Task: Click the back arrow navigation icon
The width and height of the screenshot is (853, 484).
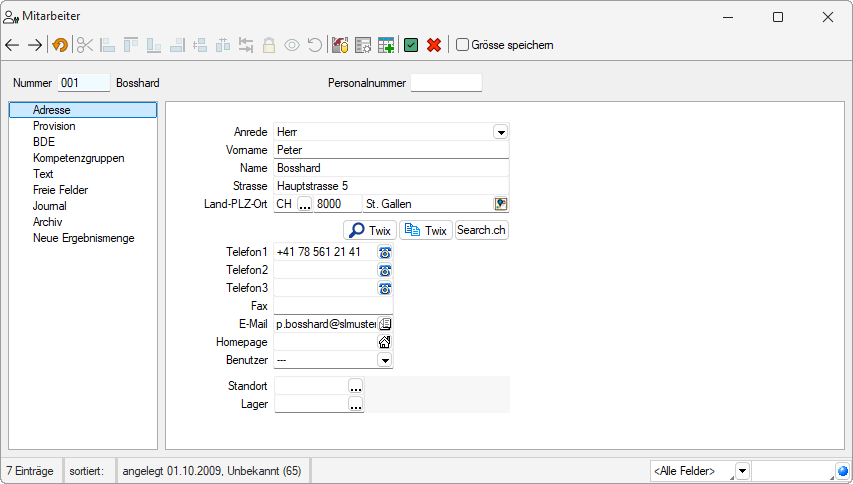Action: [13, 45]
